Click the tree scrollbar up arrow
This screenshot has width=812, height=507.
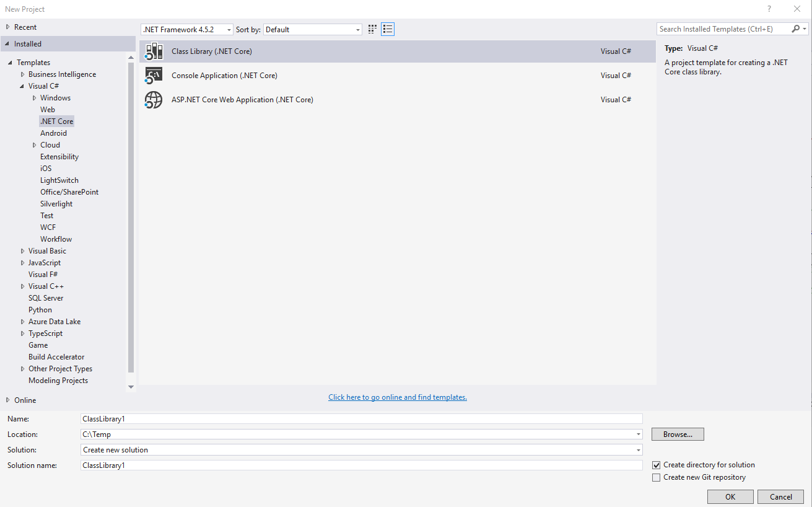click(x=131, y=57)
